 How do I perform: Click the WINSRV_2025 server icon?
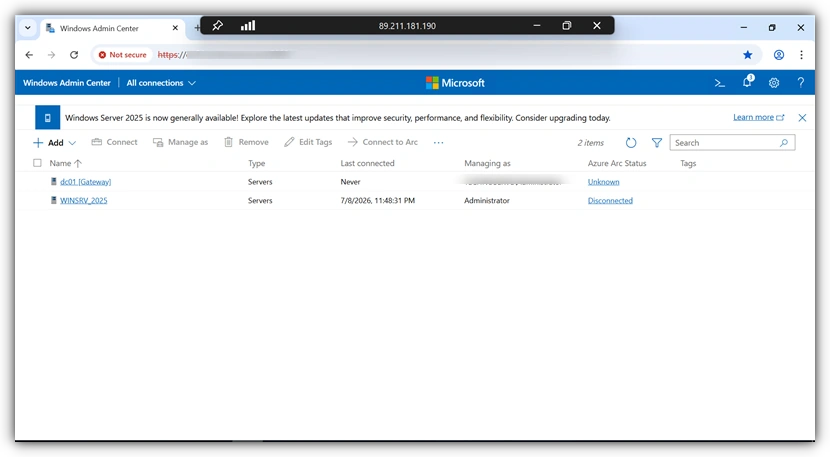point(53,200)
